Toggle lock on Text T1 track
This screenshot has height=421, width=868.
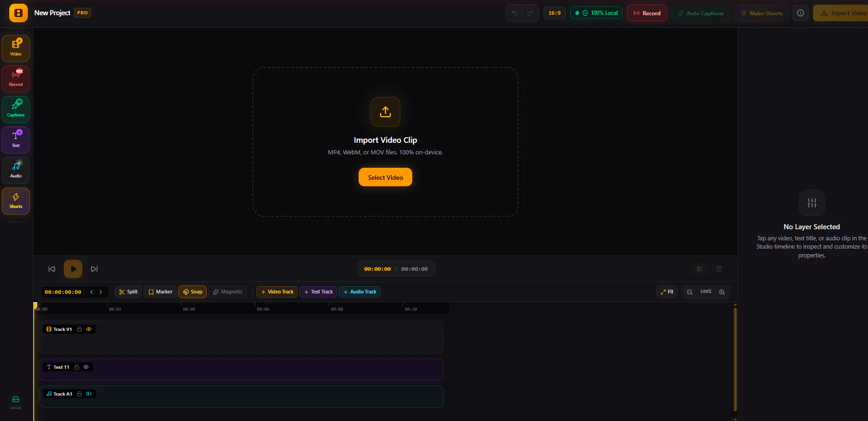pos(77,367)
